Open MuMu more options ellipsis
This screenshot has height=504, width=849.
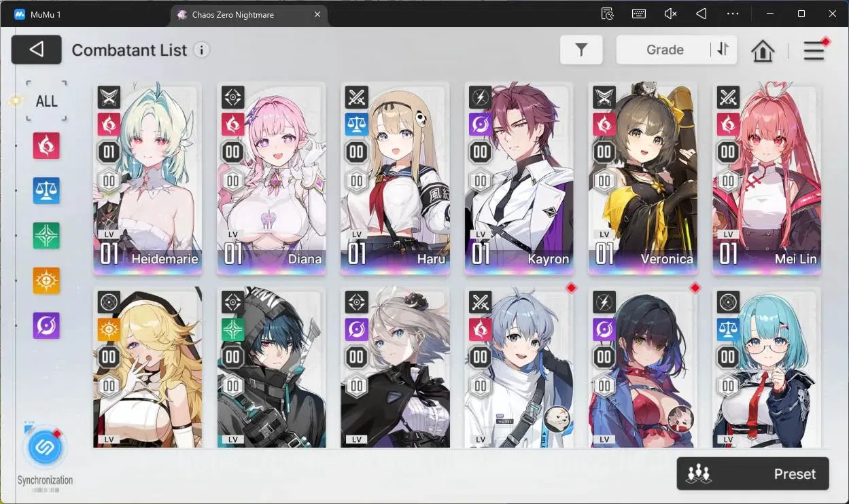(x=733, y=14)
